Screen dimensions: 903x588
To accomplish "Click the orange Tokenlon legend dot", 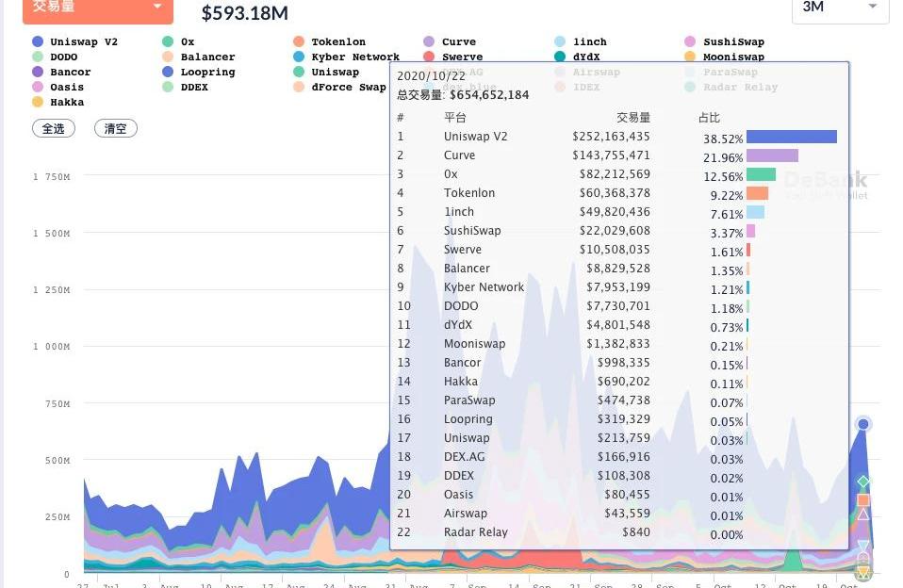I will pos(299,41).
